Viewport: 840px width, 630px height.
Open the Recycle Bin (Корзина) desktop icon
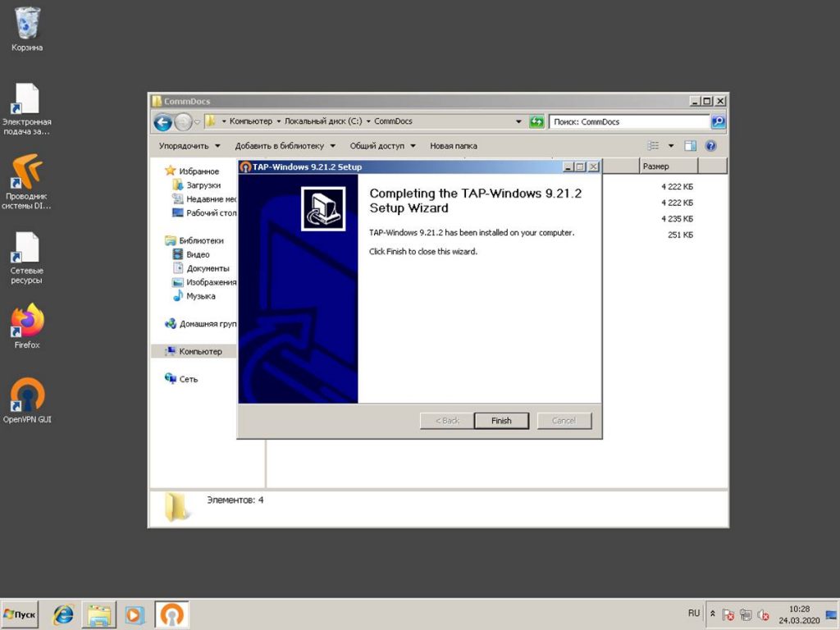tap(27, 30)
